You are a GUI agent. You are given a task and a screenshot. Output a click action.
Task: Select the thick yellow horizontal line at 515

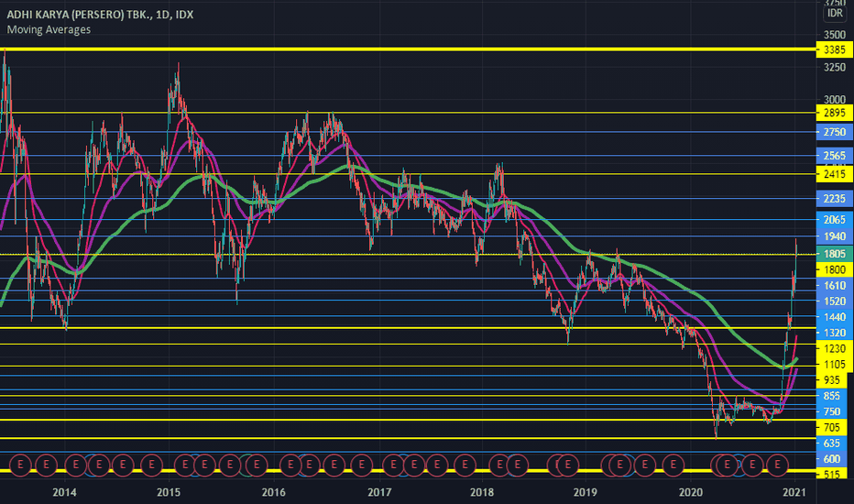(x=409, y=471)
